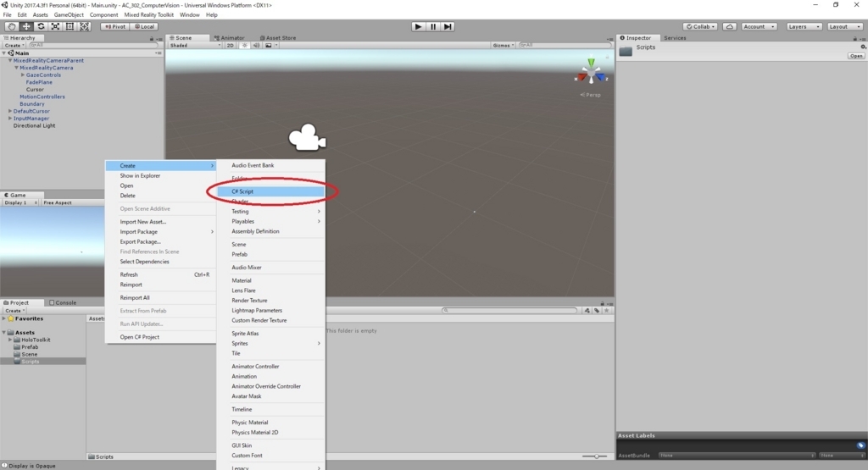Select Scripts folder in Assets tree
This screenshot has height=470, width=868.
(x=30, y=361)
